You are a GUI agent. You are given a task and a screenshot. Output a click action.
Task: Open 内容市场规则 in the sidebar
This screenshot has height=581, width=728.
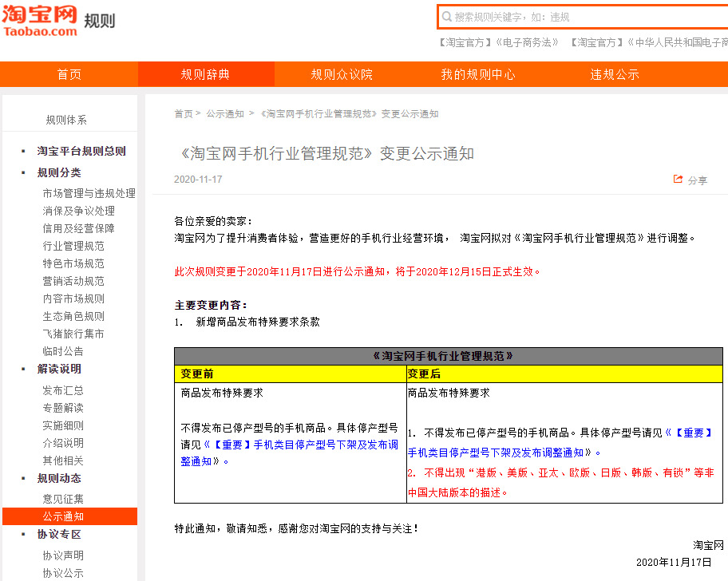[x=73, y=298]
